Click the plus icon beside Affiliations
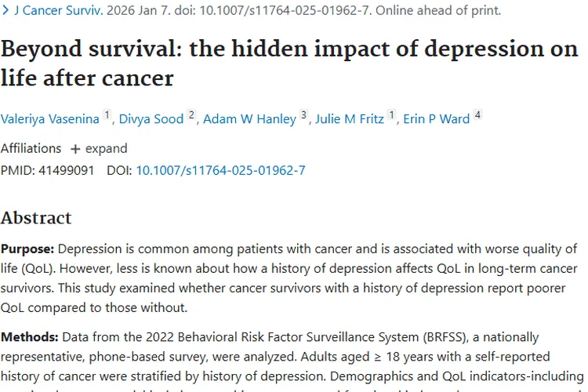The width and height of the screenshot is (588, 392). tap(75, 149)
